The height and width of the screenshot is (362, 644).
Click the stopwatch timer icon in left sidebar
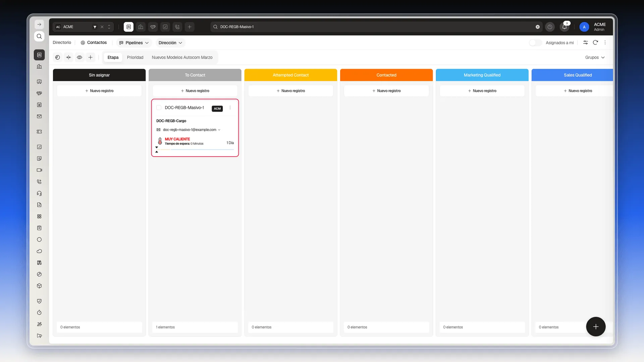coord(39,312)
